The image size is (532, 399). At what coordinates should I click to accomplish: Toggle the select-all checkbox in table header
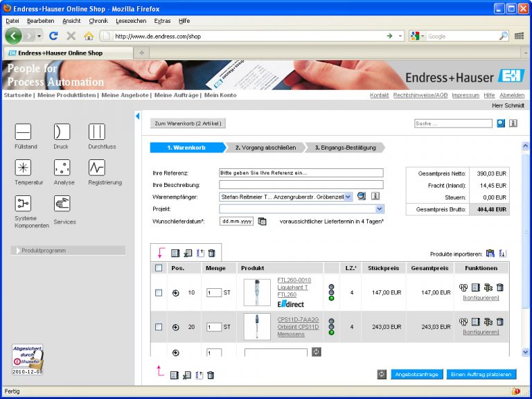point(159,268)
